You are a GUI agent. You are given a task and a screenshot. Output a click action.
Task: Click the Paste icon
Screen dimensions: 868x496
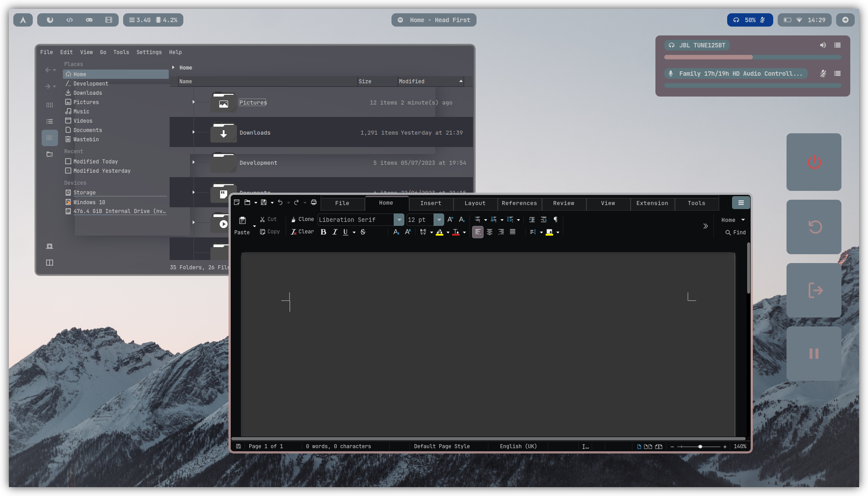(x=242, y=221)
